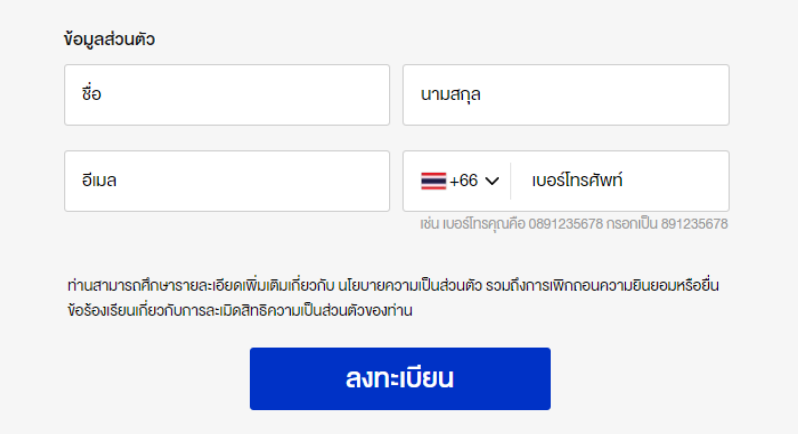The width and height of the screenshot is (798, 434).
Task: Select the เบอร์โทรศัพท์ phone number field
Action: click(620, 181)
